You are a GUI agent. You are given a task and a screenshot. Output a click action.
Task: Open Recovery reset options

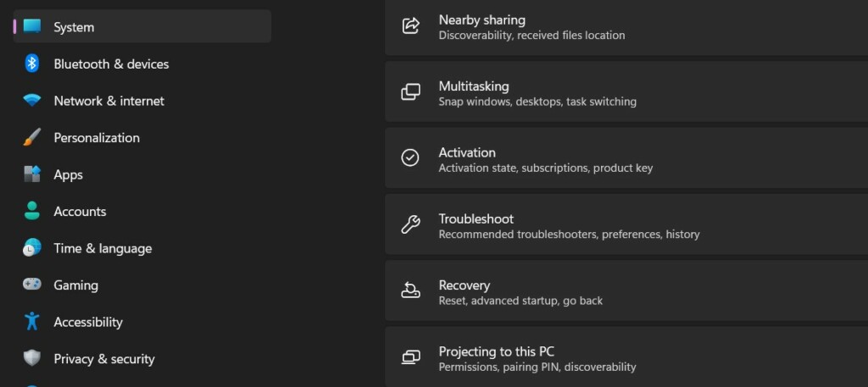(626, 292)
